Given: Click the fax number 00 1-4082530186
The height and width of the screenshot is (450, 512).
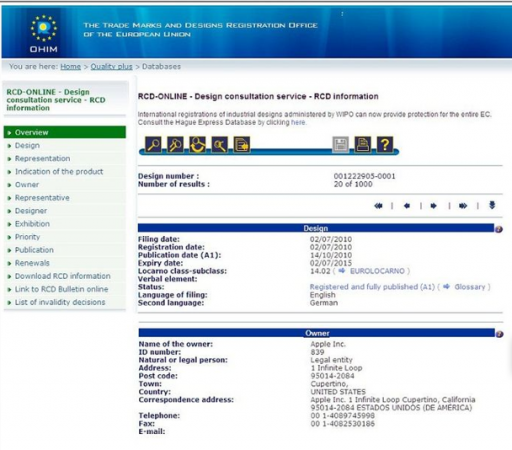Looking at the screenshot, I should (x=343, y=424).
